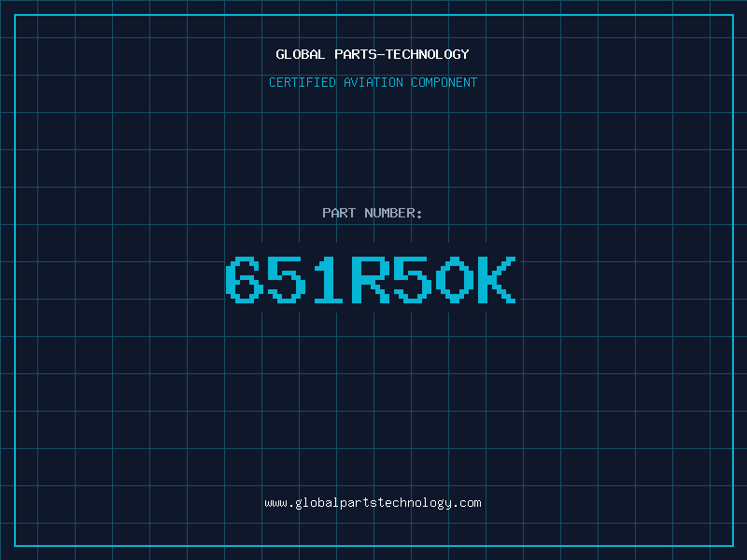The width and height of the screenshot is (747, 560).
Task: Click the .com ending of the website URL
Action: click(467, 502)
